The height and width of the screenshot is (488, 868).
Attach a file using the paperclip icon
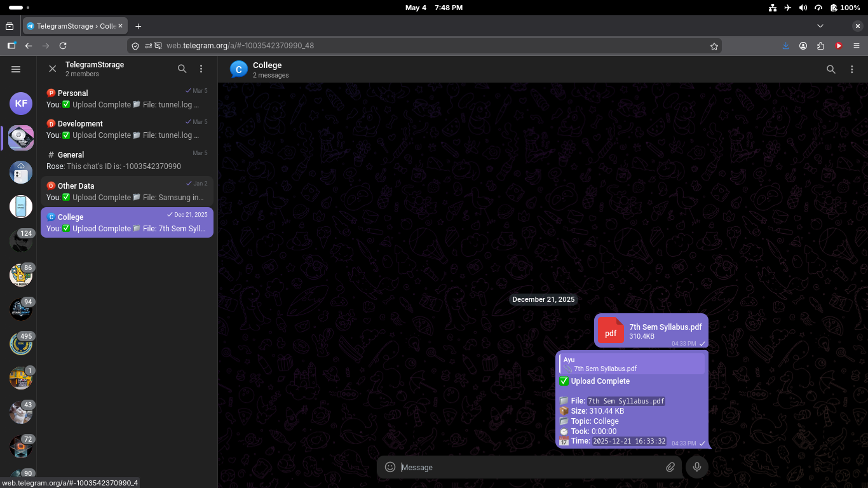point(670,467)
